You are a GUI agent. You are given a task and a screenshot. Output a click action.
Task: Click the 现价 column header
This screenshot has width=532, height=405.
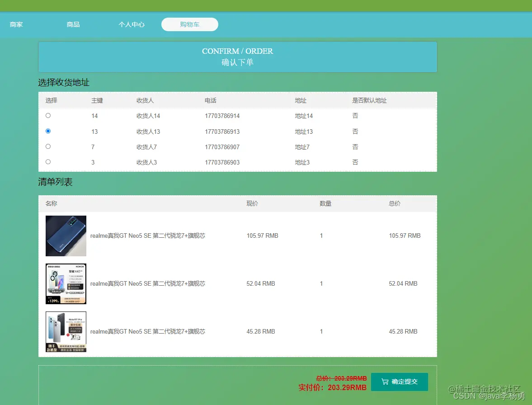point(252,203)
